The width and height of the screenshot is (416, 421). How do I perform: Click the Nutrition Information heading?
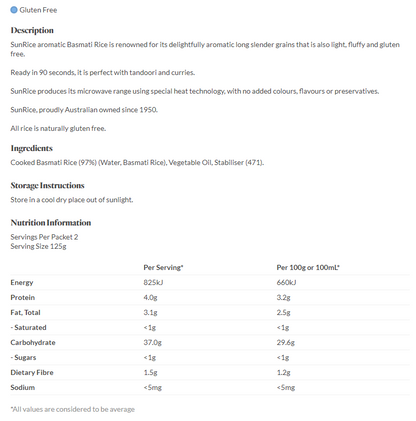[51, 223]
